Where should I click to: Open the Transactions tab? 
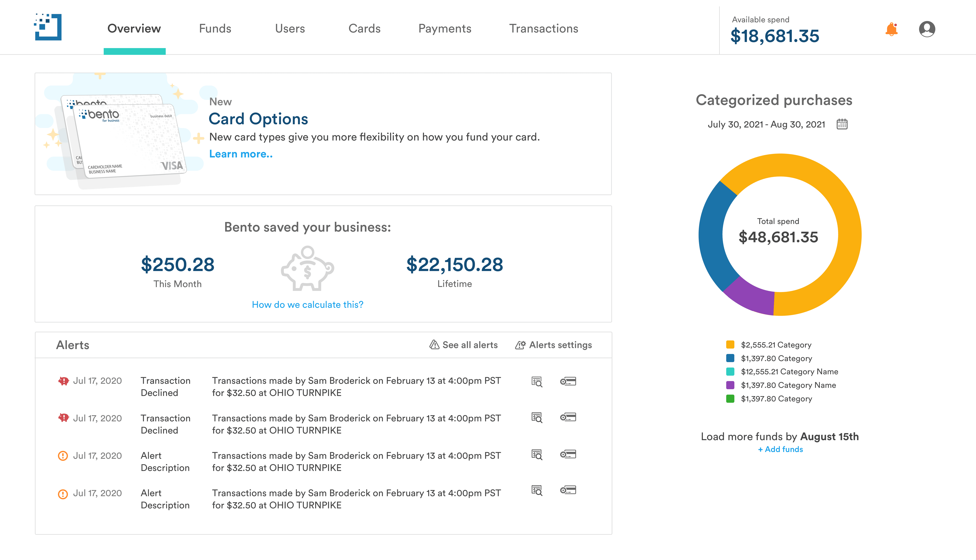click(x=543, y=28)
